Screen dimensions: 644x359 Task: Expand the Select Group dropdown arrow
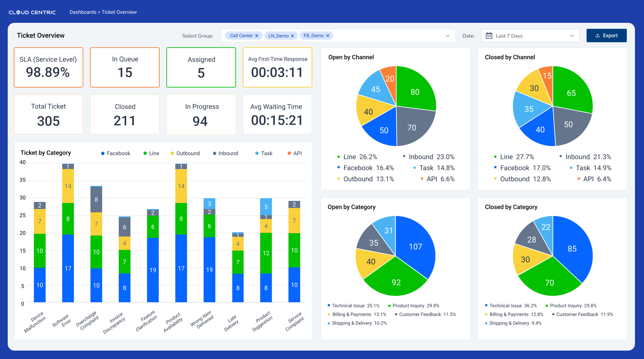447,36
